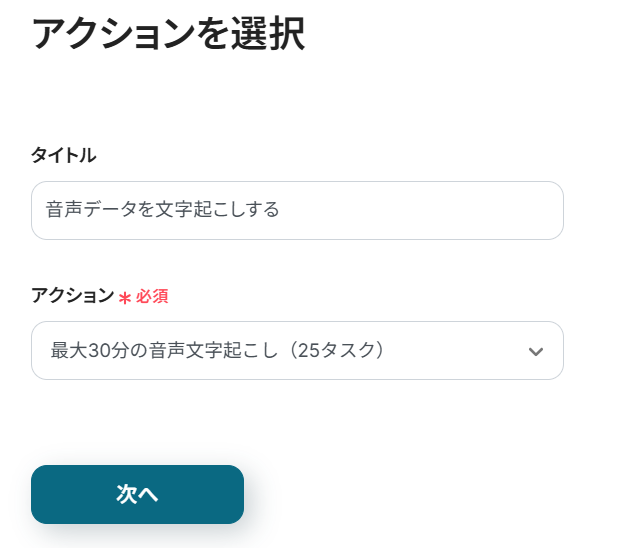Click the タイトル input field
The width and height of the screenshot is (630, 548).
(297, 210)
